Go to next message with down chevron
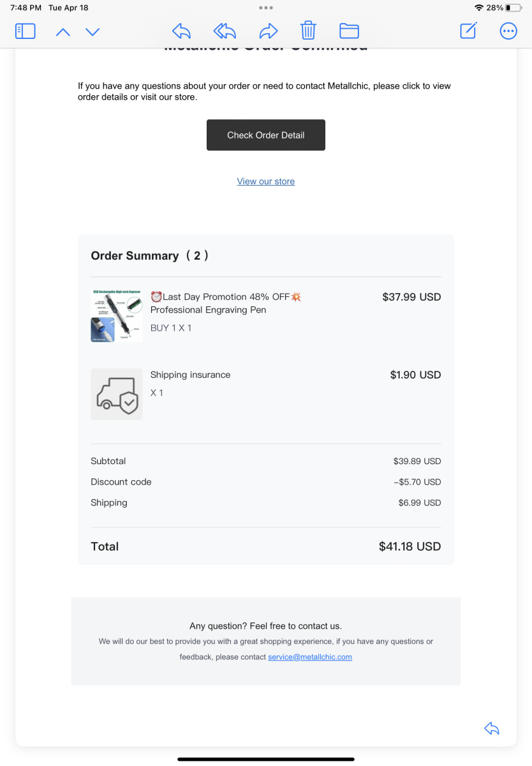The width and height of the screenshot is (532, 766). coord(92,31)
